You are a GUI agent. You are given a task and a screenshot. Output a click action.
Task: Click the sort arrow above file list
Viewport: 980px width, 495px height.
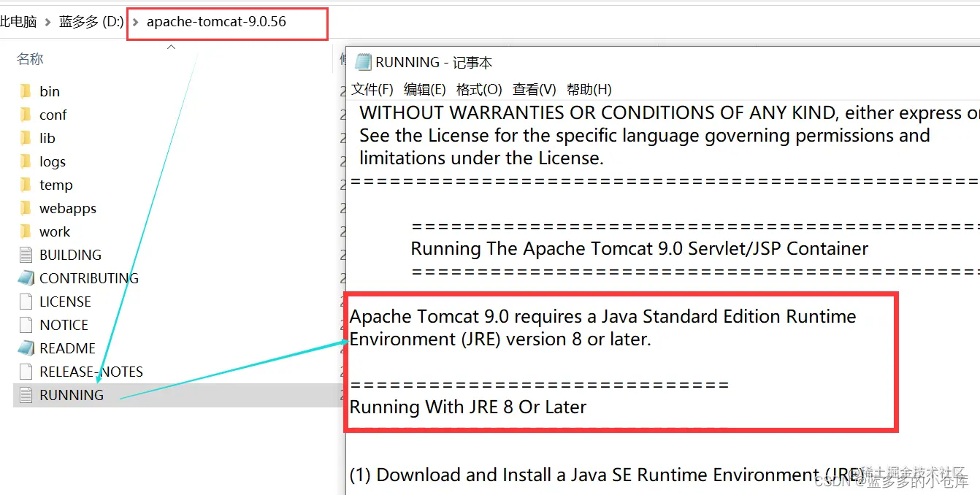point(172,47)
